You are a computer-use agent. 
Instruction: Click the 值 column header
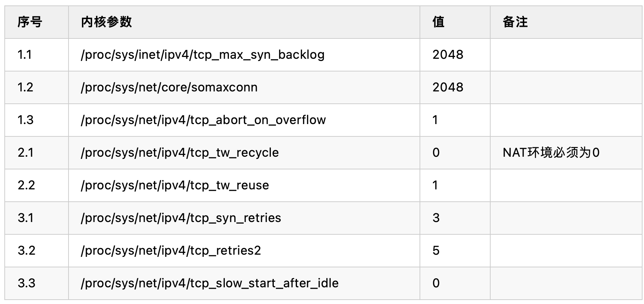(455, 22)
